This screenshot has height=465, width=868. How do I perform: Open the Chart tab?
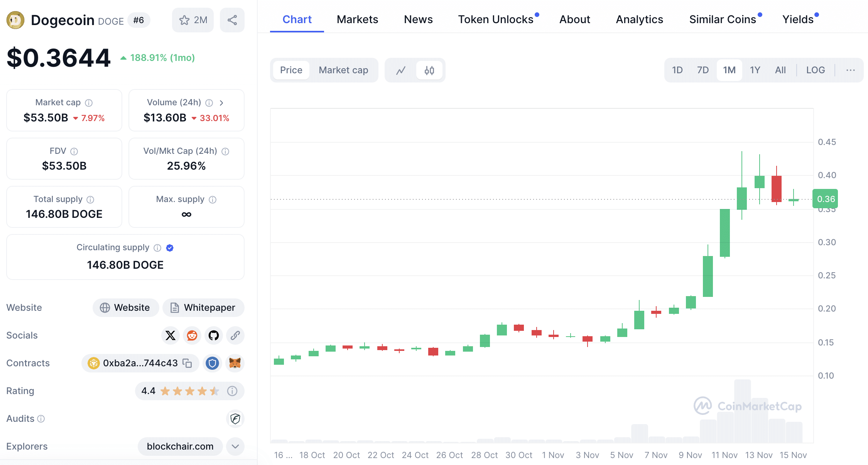pyautogui.click(x=297, y=19)
